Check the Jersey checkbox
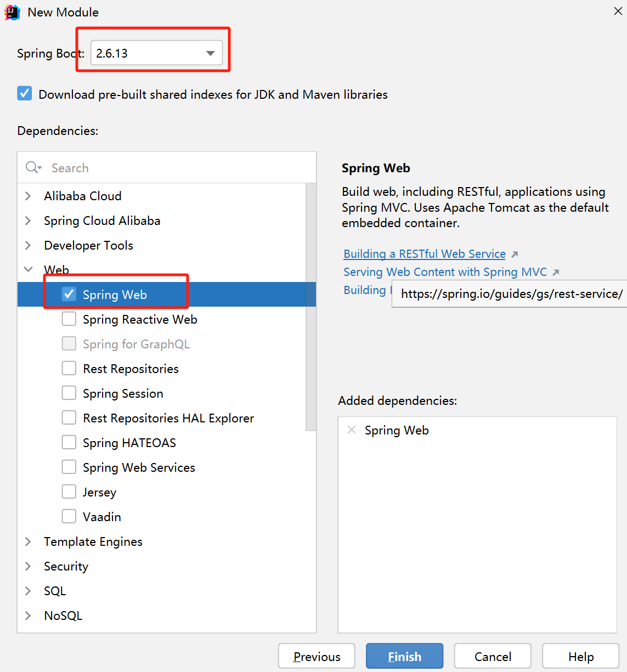The height and width of the screenshot is (672, 627). (69, 492)
